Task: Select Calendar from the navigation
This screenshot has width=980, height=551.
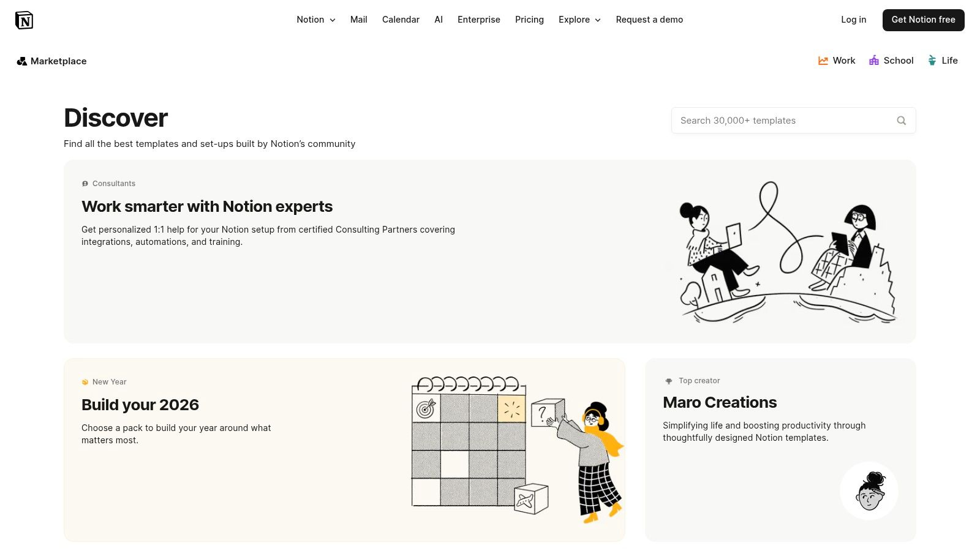Action: (x=401, y=20)
